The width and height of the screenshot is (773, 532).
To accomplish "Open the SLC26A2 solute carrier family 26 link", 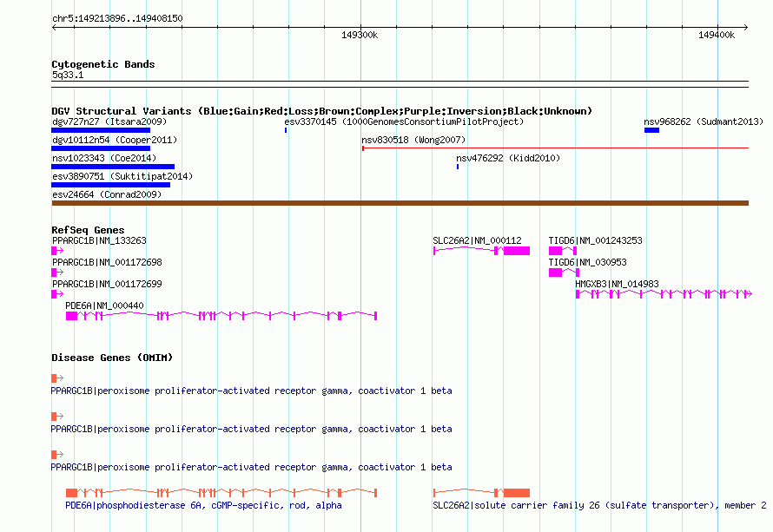I will coord(599,505).
